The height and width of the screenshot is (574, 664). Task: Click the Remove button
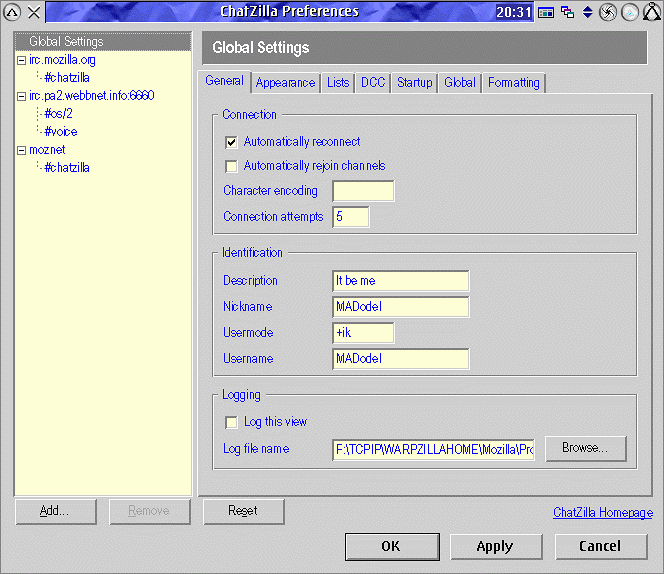pyautogui.click(x=150, y=511)
